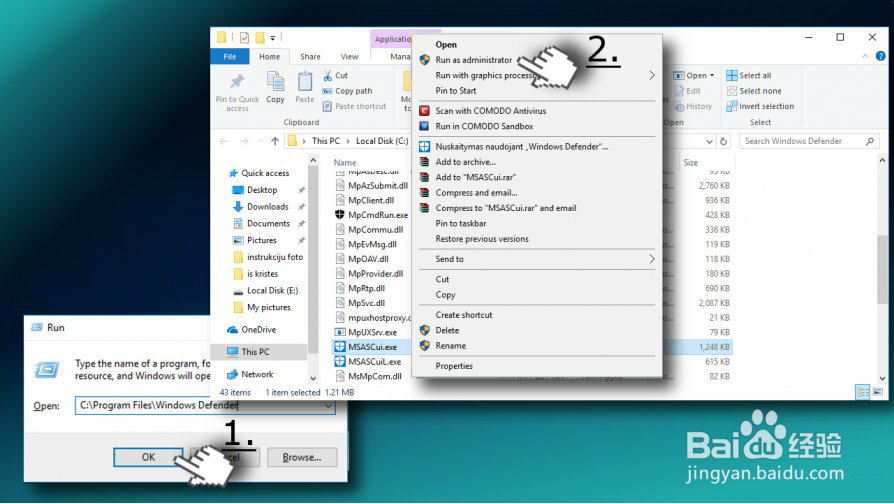Select OneDrive in navigation pane
Image resolution: width=894 pixels, height=504 pixels.
252,330
